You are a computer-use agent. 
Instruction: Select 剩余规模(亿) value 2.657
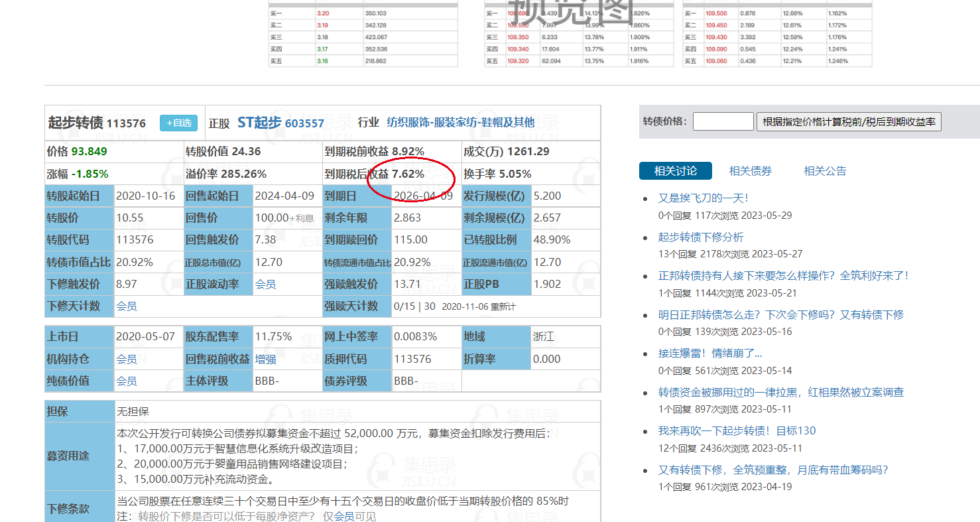pos(547,218)
